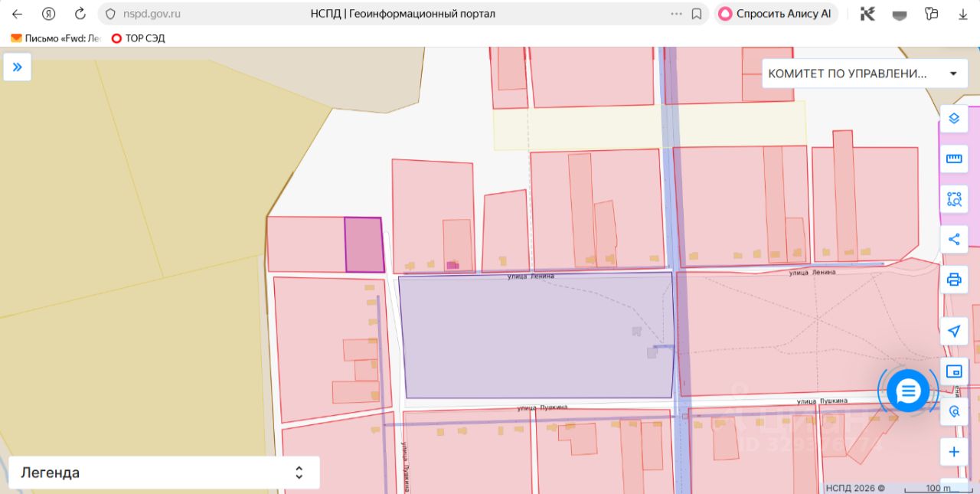This screenshot has width=980, height=494.
Task: Print the map using printer icon
Action: 954,279
